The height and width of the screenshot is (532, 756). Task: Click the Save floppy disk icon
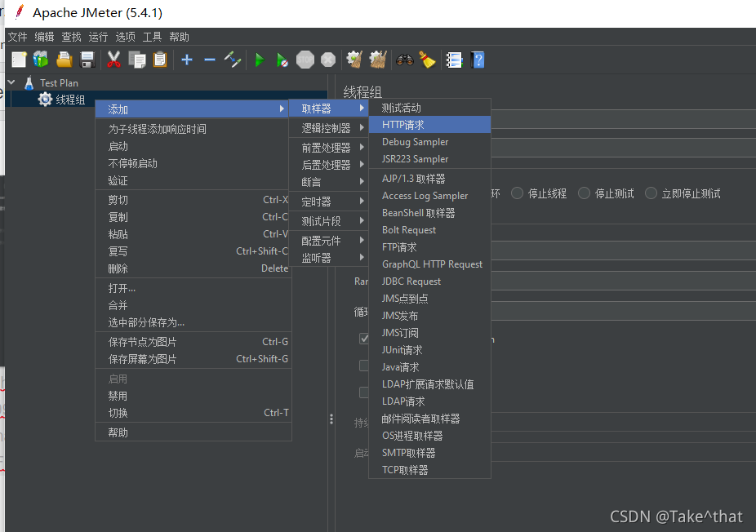(x=87, y=60)
